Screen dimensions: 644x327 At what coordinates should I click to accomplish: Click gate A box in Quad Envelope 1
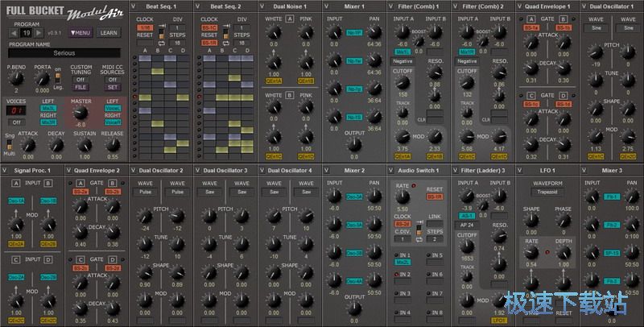pyautogui.click(x=531, y=19)
